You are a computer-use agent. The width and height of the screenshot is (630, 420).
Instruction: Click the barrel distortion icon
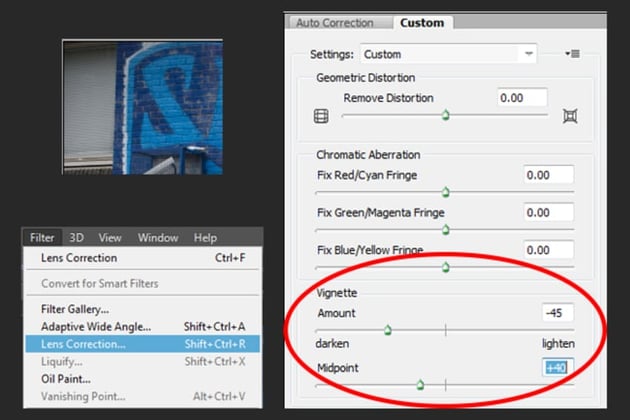coord(321,116)
